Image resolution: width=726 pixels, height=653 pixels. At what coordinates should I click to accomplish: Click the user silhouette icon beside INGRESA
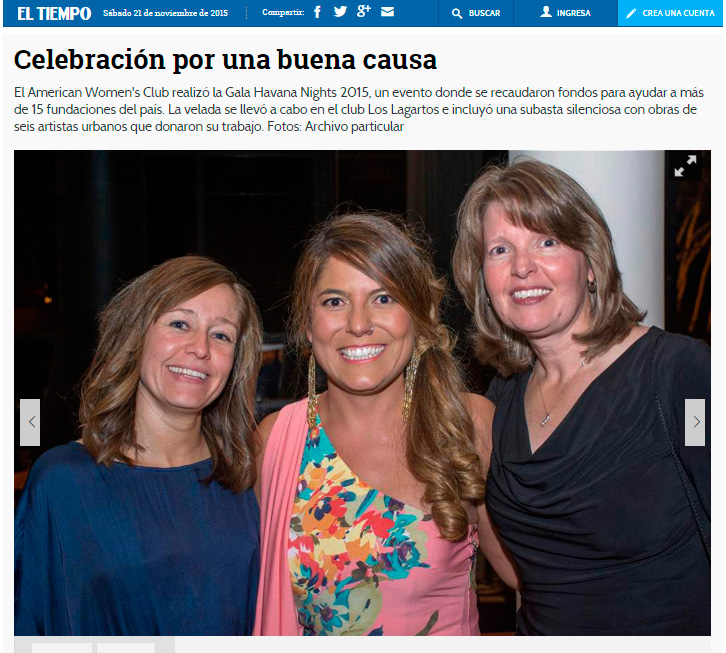pyautogui.click(x=546, y=12)
